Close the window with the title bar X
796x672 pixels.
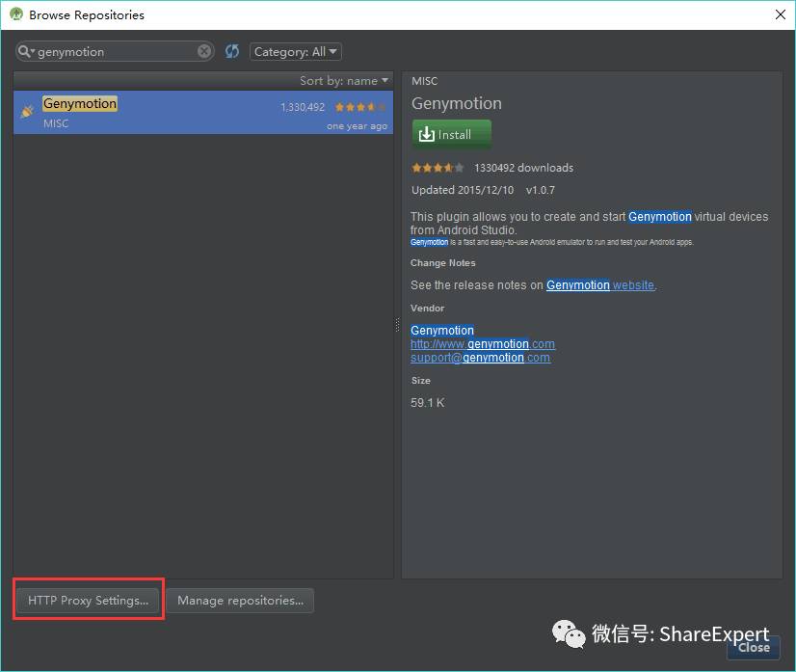tap(781, 14)
